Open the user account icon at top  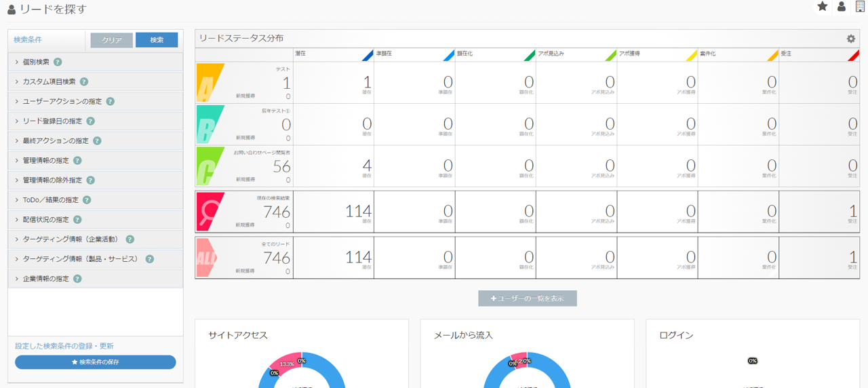pos(842,7)
